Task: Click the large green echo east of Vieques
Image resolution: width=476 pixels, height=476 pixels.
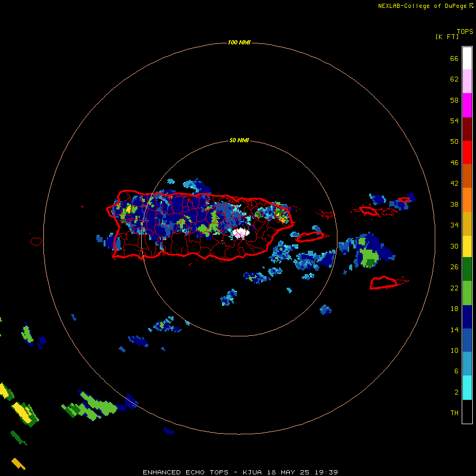Action: click(369, 258)
